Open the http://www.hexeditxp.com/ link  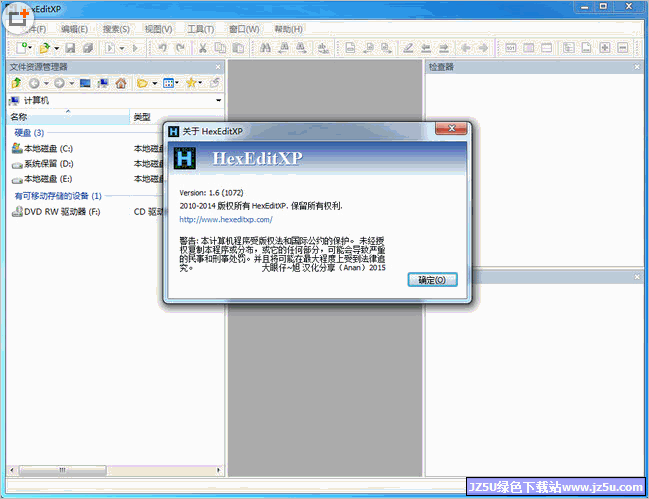click(226, 219)
